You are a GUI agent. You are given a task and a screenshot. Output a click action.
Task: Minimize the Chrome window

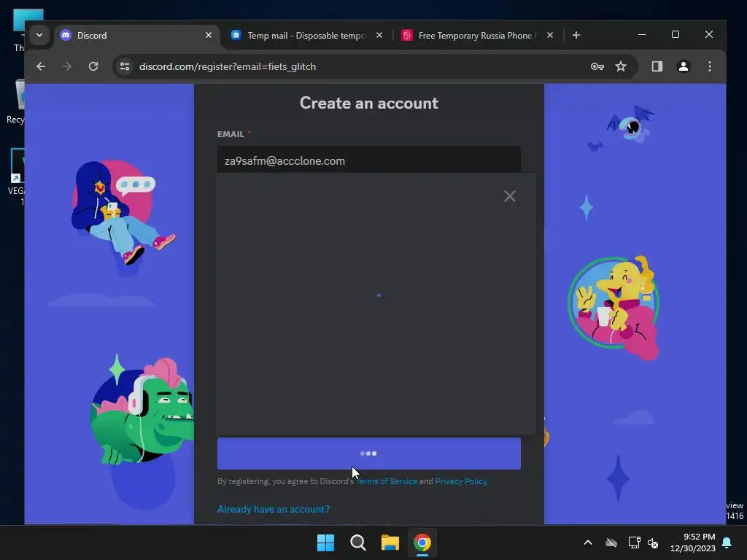[x=642, y=35]
